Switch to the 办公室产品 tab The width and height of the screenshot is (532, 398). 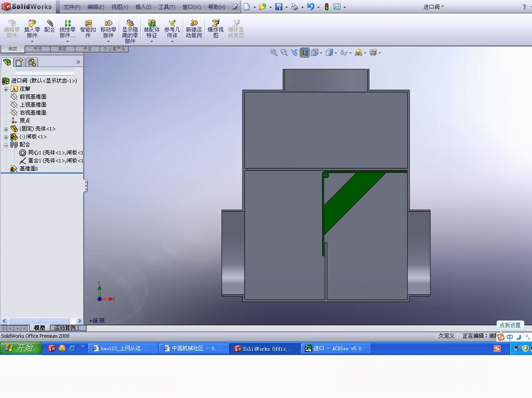click(114, 49)
